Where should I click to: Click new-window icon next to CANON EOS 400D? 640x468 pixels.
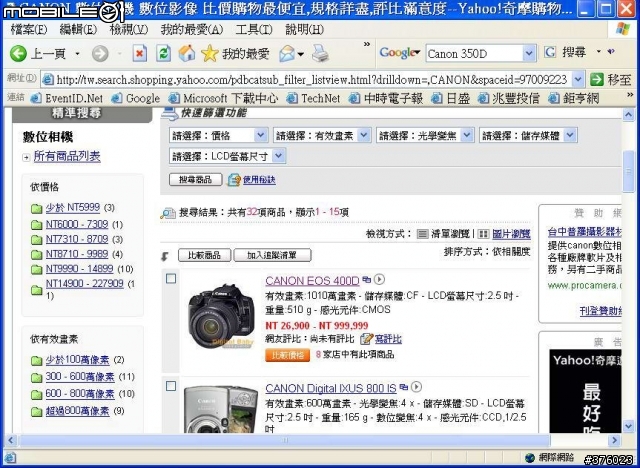tap(367, 279)
